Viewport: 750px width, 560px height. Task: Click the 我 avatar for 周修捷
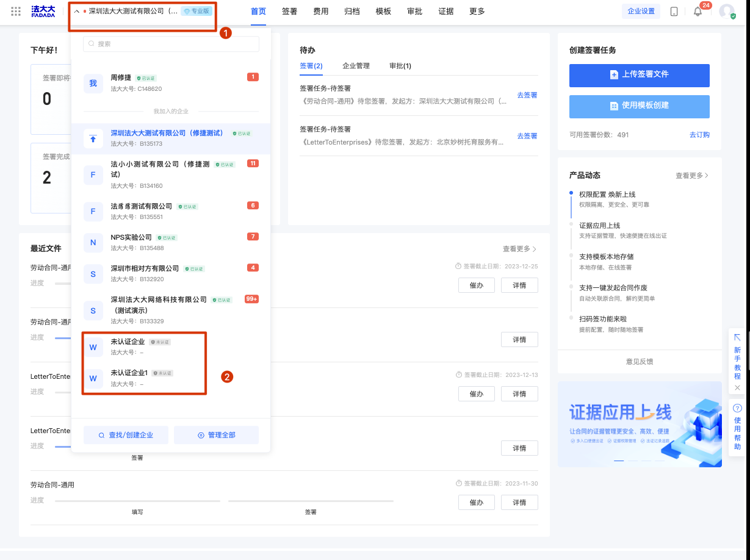[93, 84]
